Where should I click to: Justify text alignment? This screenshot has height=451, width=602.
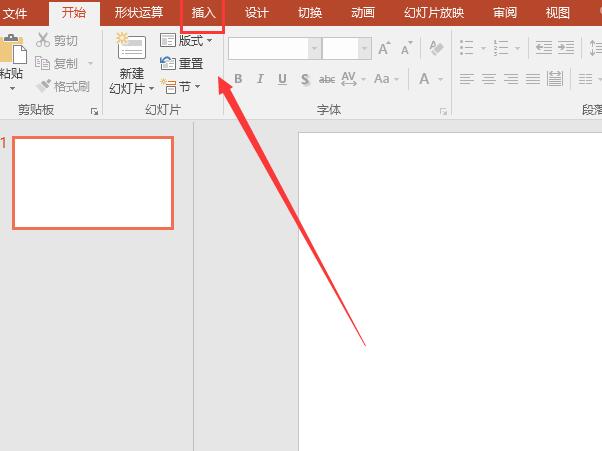tap(533, 79)
